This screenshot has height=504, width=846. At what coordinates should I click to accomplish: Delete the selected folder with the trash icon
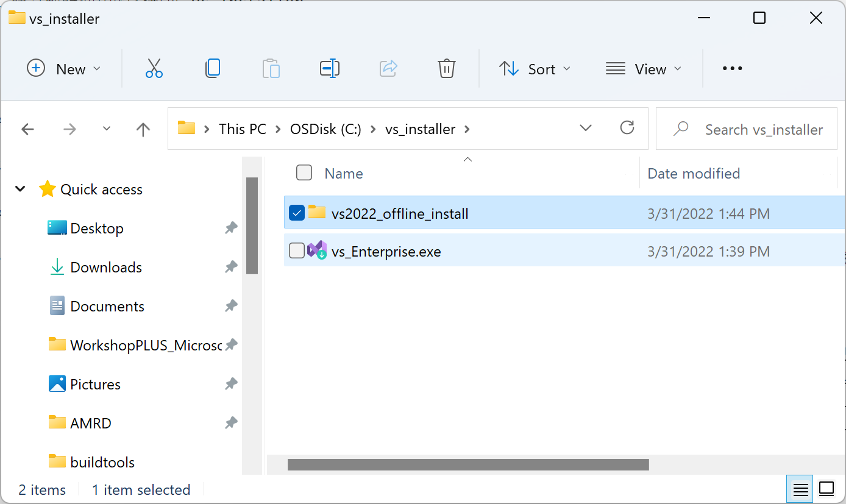click(447, 68)
